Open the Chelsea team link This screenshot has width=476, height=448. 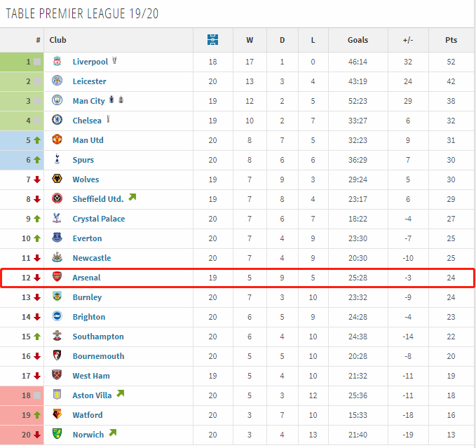click(x=87, y=121)
